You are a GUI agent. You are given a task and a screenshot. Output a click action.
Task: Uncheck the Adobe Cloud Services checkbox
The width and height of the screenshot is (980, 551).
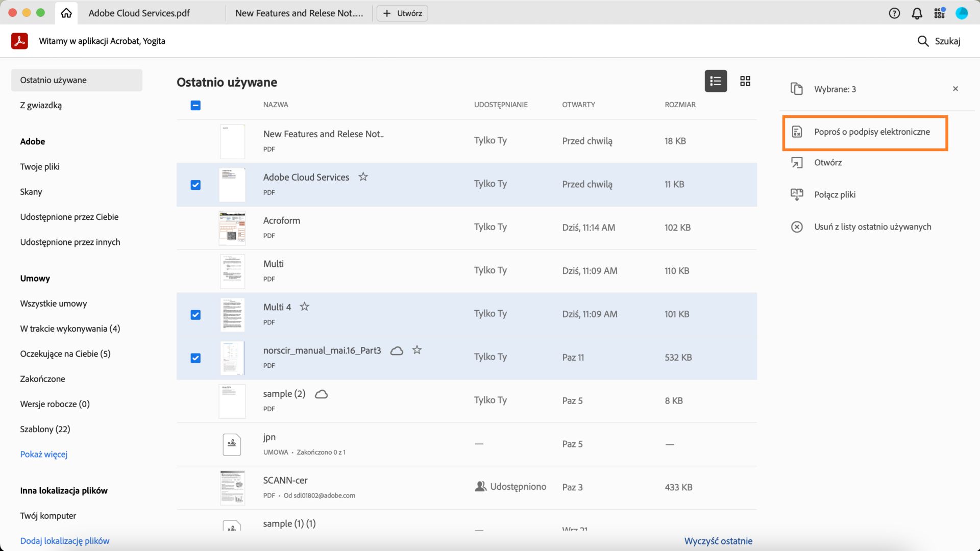tap(195, 185)
